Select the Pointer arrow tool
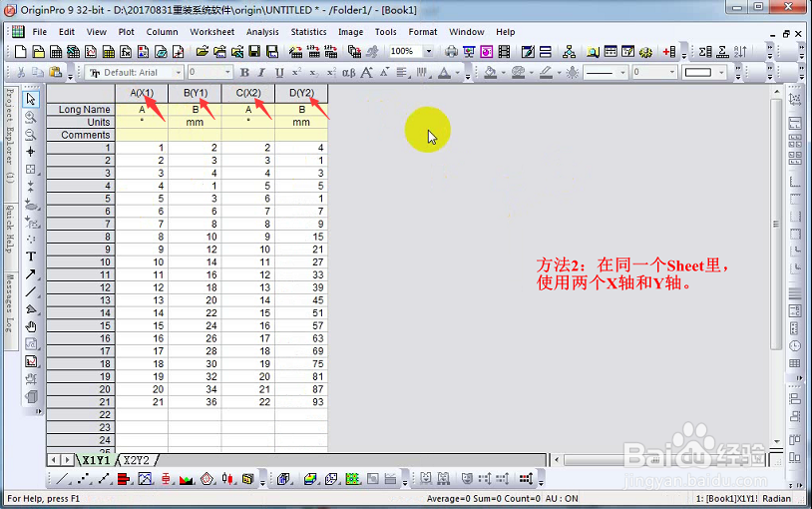The height and width of the screenshot is (509, 812). [31, 99]
